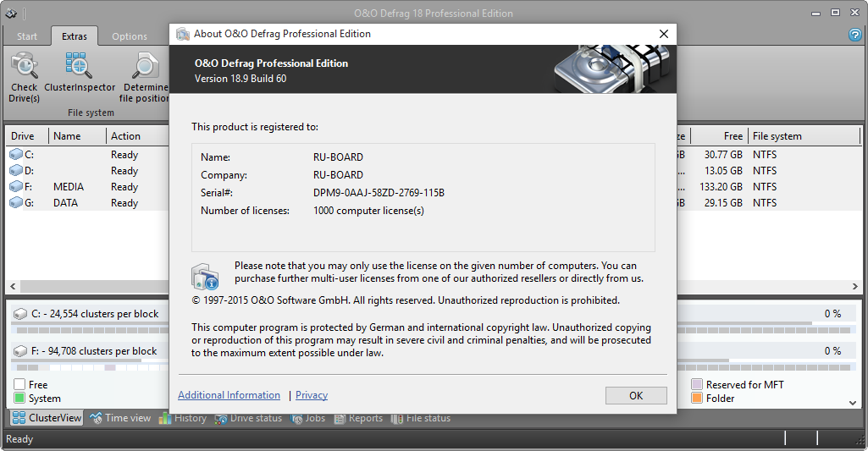The width and height of the screenshot is (868, 451).
Task: Click the MEDIA drive name
Action: 69,186
